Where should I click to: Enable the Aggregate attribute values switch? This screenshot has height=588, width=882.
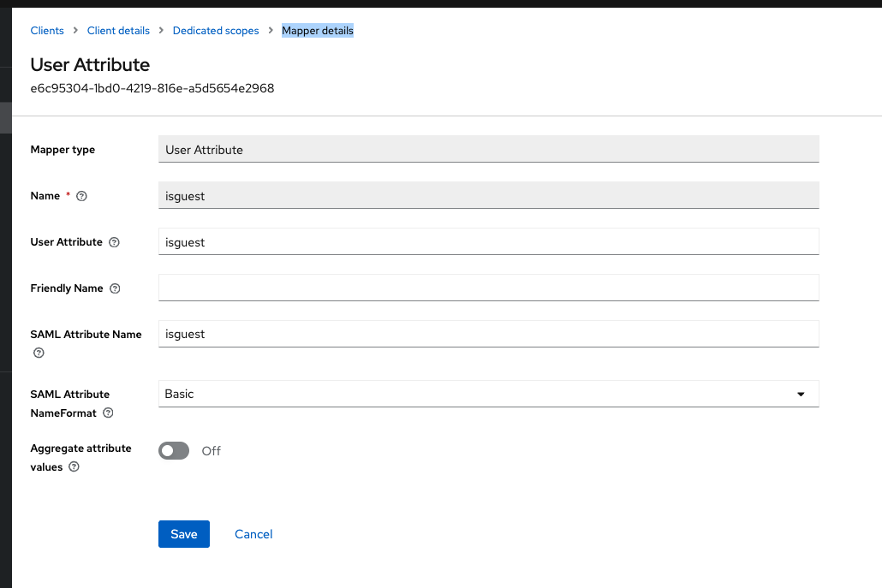pyautogui.click(x=174, y=450)
